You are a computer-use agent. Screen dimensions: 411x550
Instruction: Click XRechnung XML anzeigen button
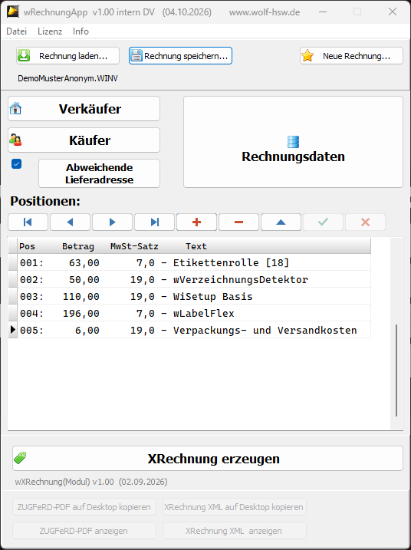(x=234, y=531)
